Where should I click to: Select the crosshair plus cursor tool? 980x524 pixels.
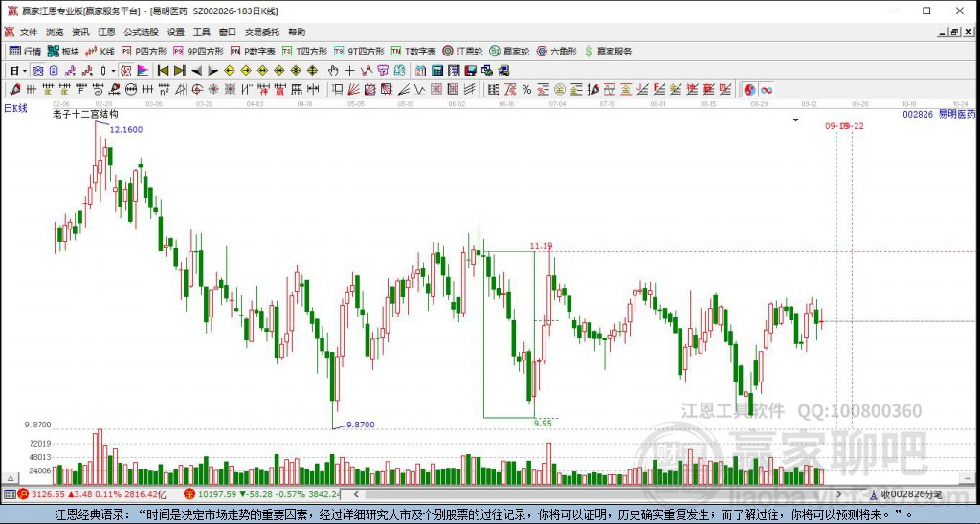coord(349,71)
